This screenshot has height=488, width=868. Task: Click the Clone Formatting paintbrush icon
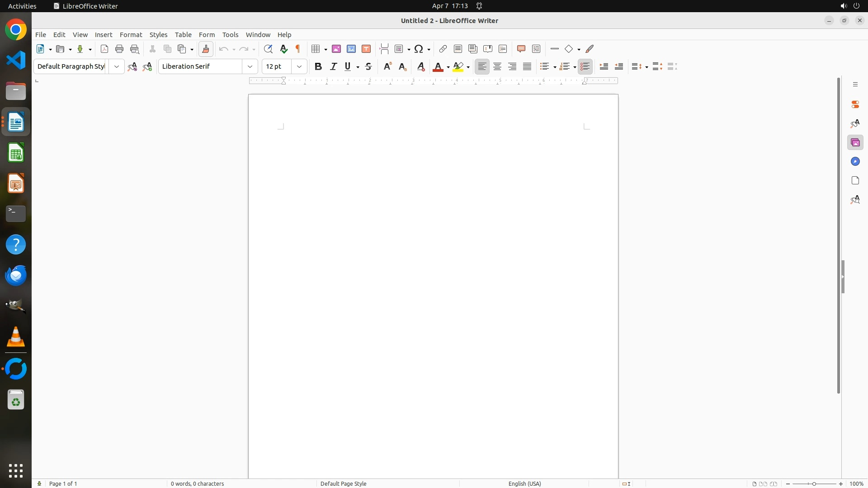[206, 49]
